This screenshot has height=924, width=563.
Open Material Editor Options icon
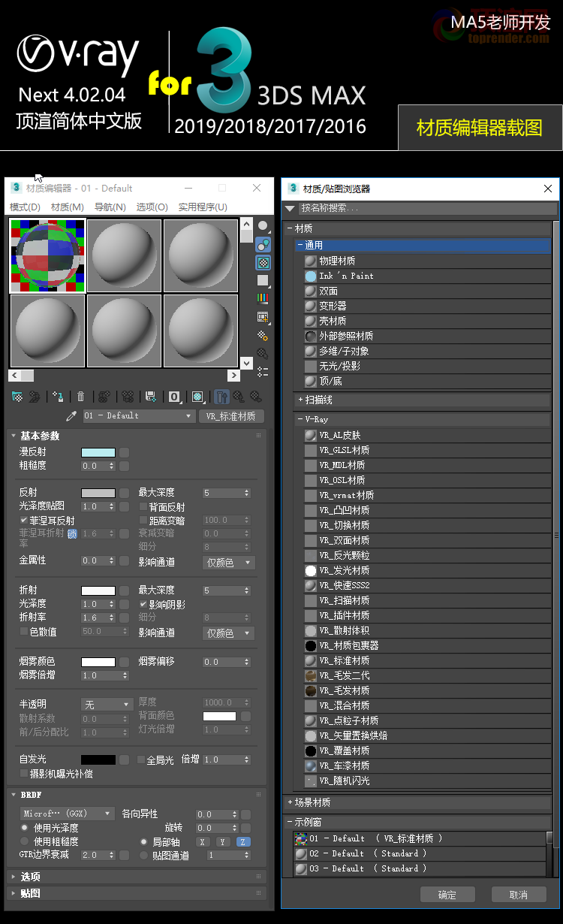point(263,335)
